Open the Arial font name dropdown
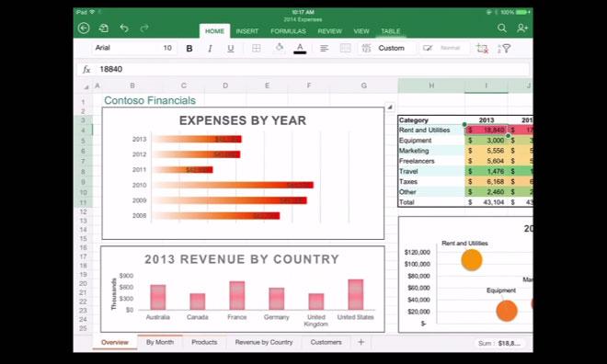 tap(126, 48)
